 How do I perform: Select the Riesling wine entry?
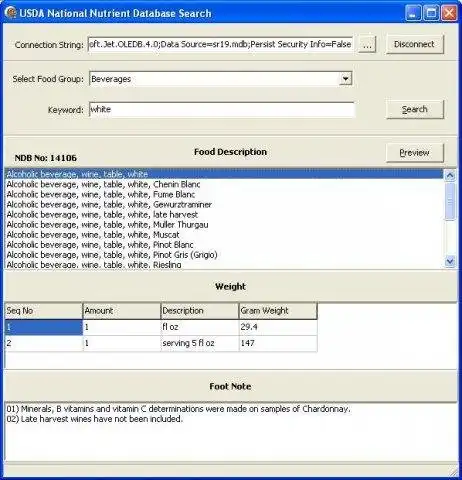pos(224,265)
